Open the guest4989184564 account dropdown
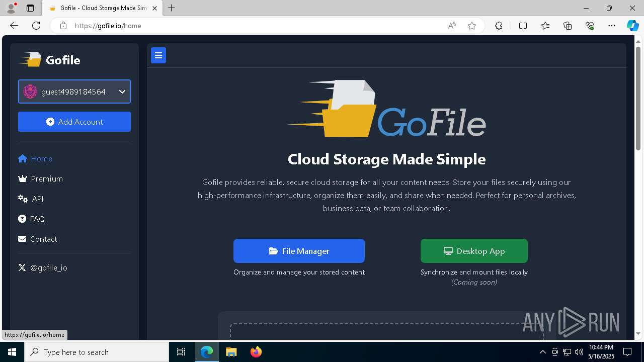Viewport: 644px width, 362px height. 74,92
